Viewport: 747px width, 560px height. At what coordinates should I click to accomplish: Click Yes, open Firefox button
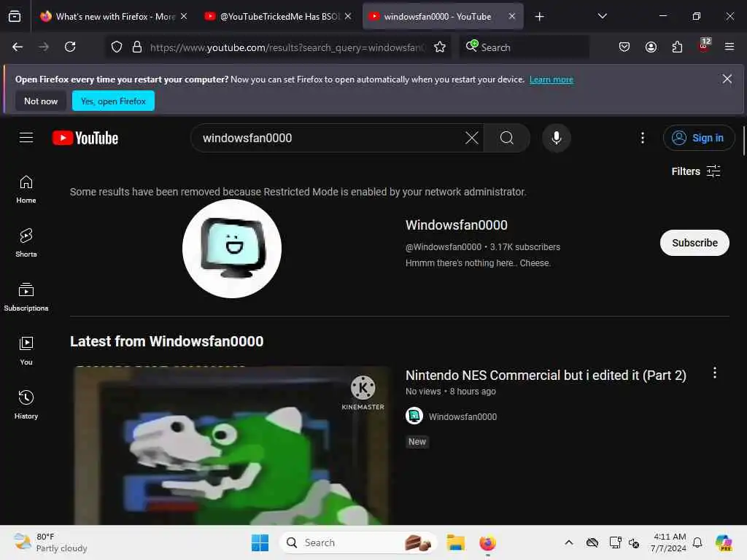(113, 101)
